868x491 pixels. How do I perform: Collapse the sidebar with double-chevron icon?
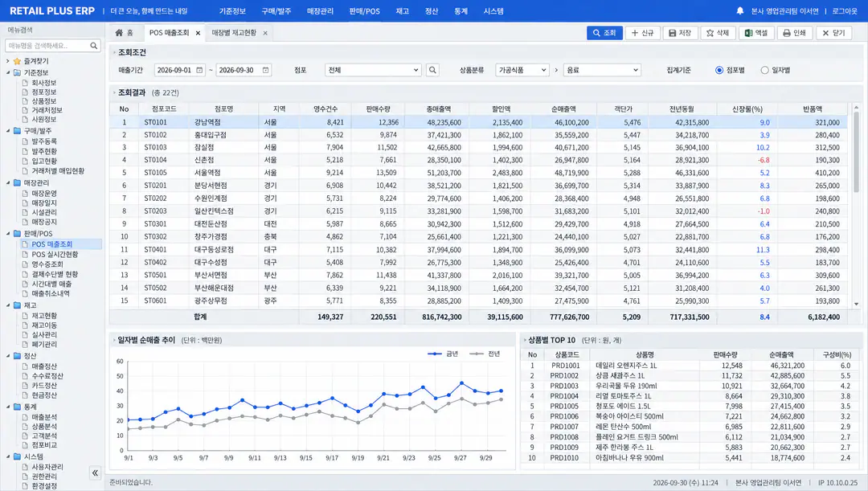coord(95,473)
